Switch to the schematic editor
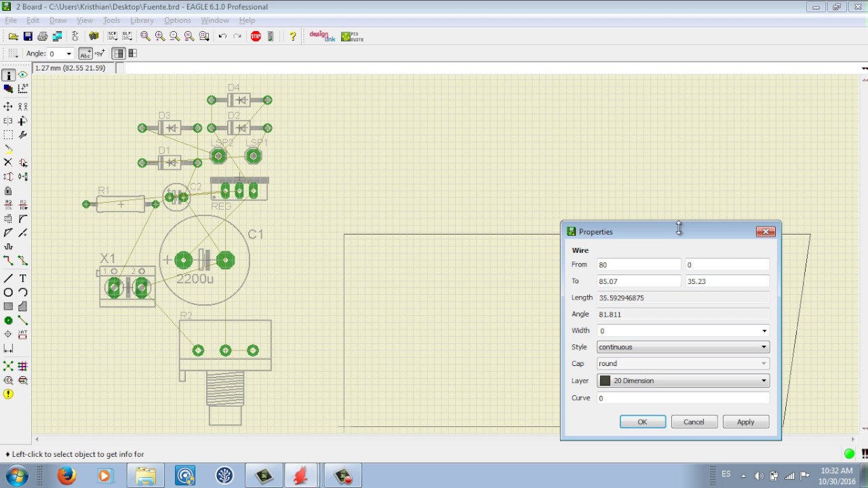This screenshot has height=488, width=868. tap(75, 36)
